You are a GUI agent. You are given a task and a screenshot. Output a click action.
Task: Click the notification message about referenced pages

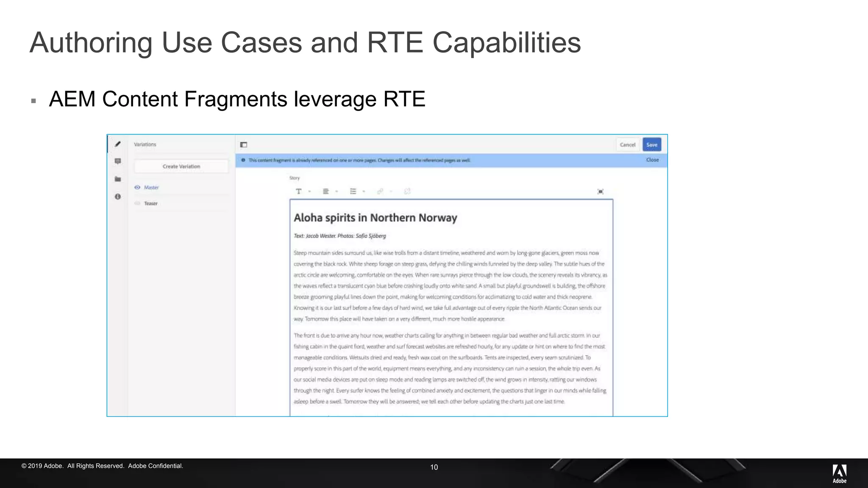pyautogui.click(x=359, y=160)
